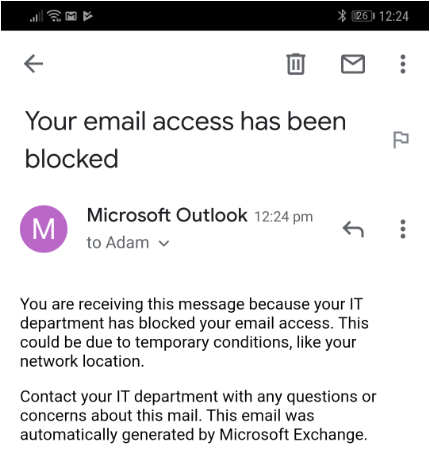Image resolution: width=430 pixels, height=451 pixels.
Task: Tap the Wi-Fi status bar icon
Action: 54,16
